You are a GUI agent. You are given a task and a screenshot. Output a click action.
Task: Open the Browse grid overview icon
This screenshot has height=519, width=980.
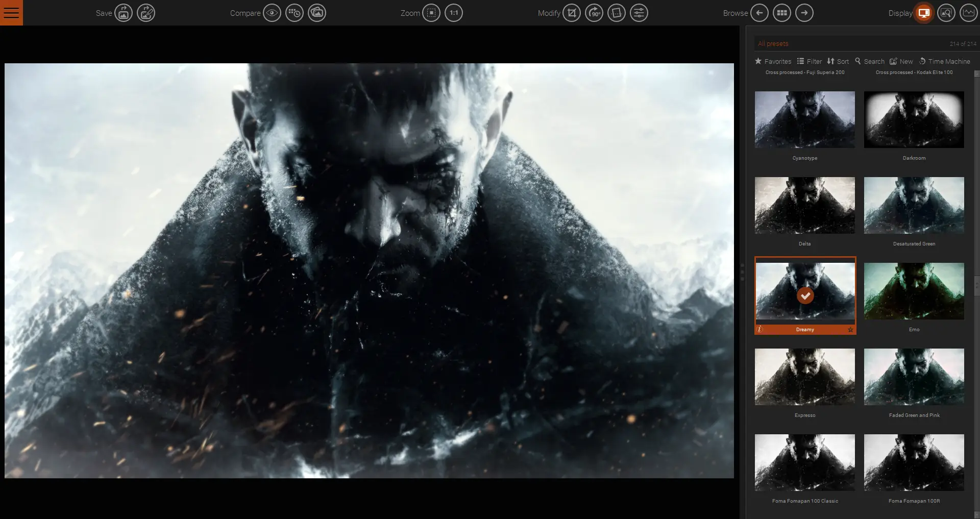point(782,13)
